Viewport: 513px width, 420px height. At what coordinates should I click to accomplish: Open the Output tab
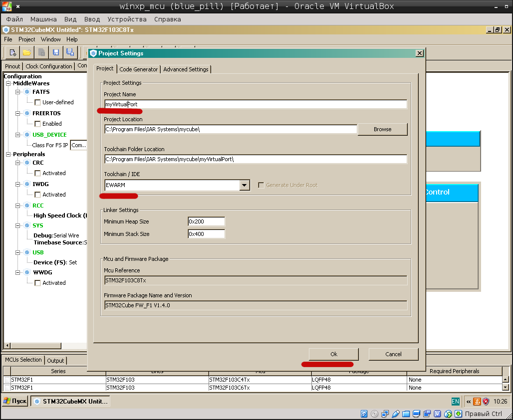point(55,361)
